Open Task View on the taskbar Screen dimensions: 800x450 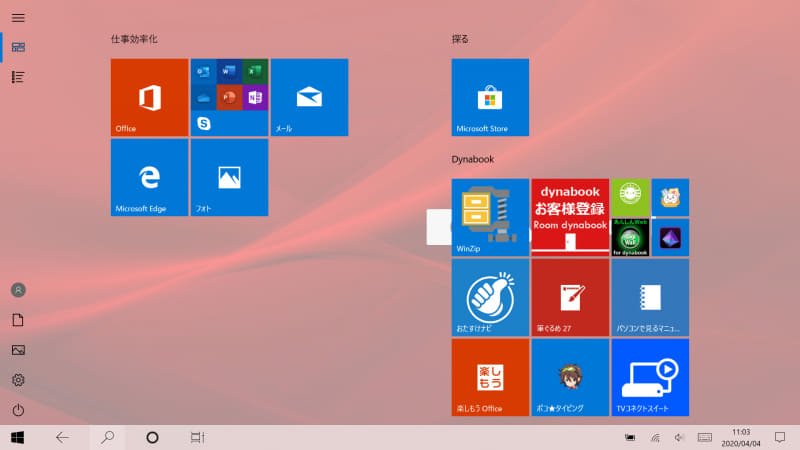(197, 438)
